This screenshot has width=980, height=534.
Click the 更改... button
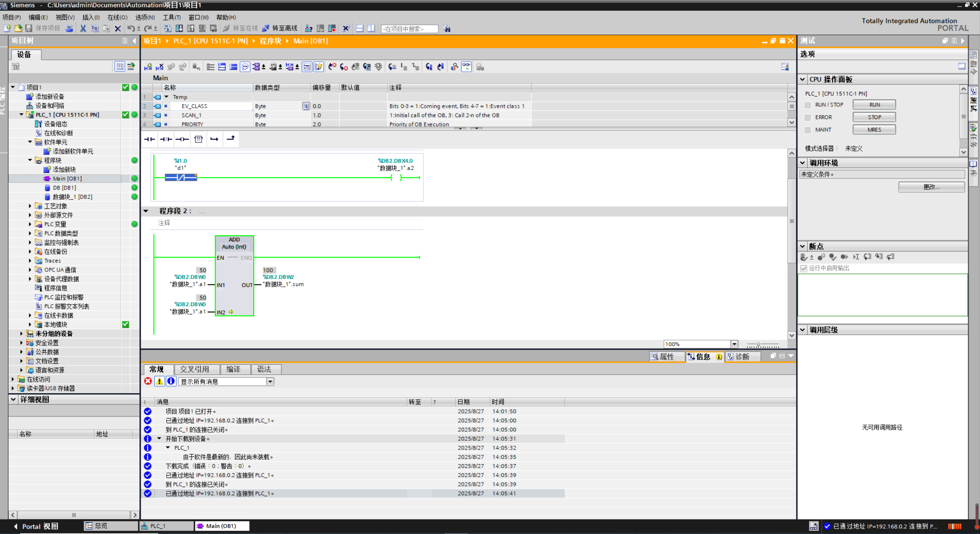click(931, 187)
